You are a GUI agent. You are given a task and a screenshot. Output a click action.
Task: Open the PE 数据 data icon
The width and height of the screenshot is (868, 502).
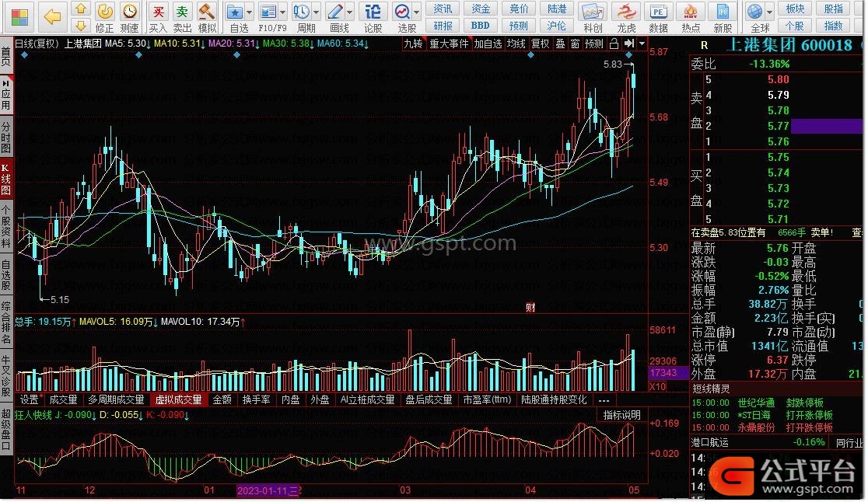[658, 17]
